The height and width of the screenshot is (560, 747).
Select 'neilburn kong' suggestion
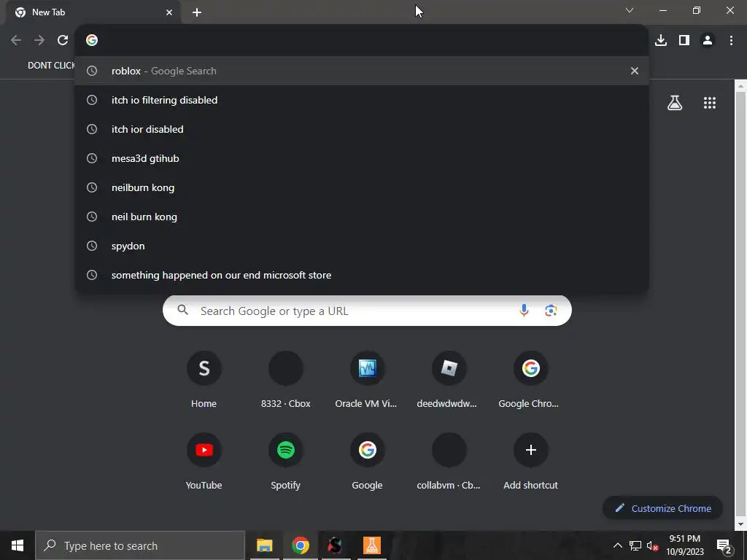click(362, 187)
